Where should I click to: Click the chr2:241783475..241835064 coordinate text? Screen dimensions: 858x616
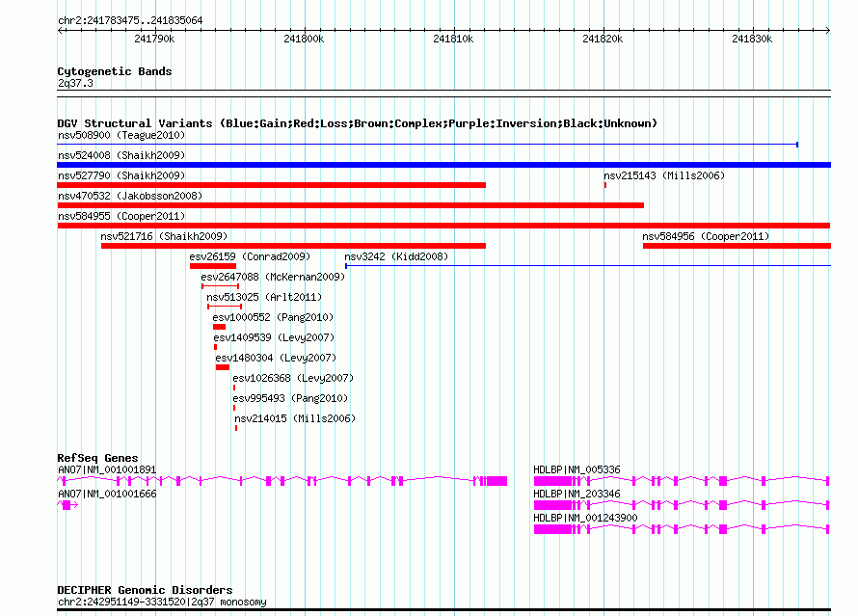[130, 20]
